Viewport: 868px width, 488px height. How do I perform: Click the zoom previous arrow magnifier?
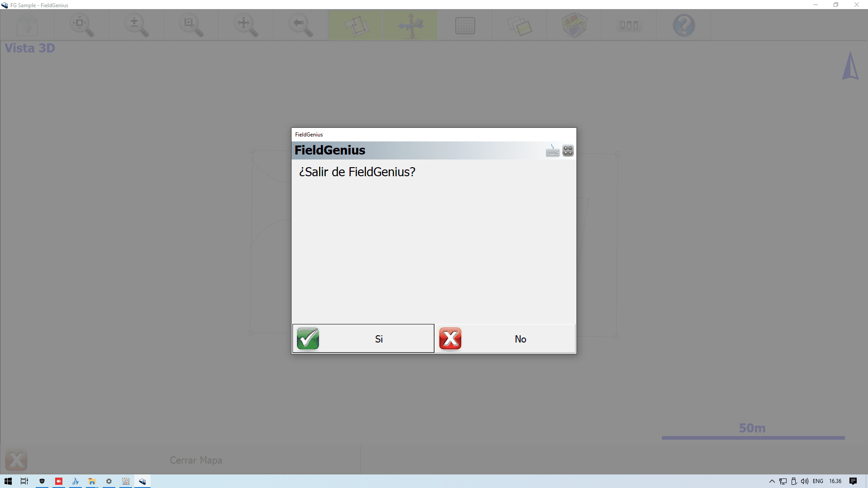click(x=301, y=25)
